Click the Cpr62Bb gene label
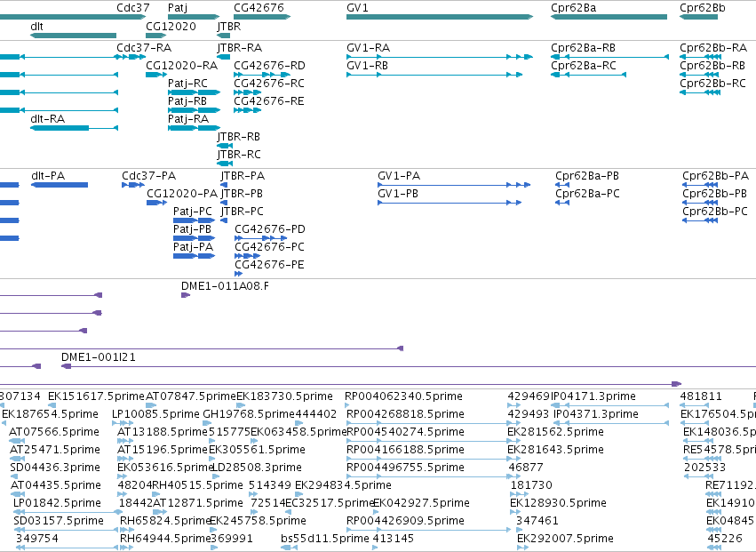The image size is (756, 552). point(703,8)
